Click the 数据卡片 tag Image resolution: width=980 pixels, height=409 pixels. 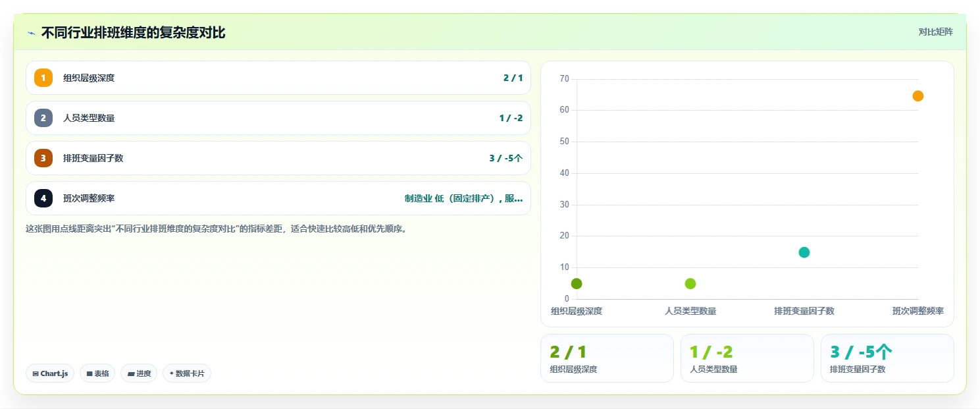coord(187,373)
